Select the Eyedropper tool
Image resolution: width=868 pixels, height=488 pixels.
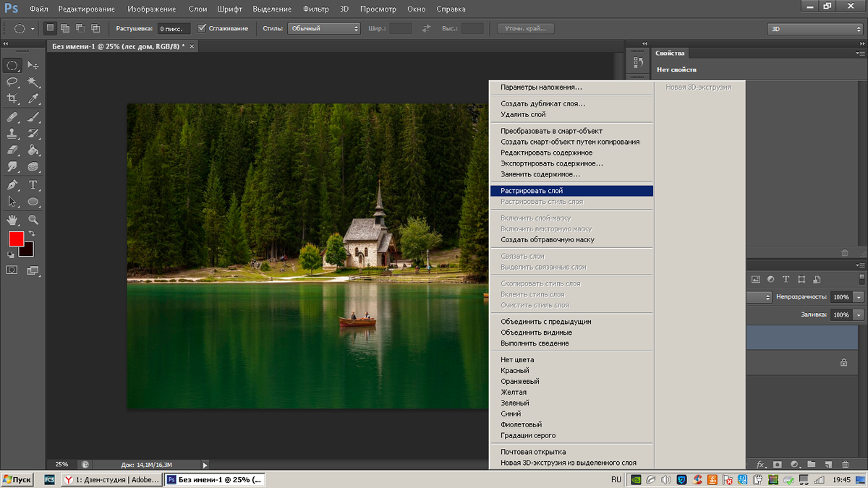click(x=33, y=99)
